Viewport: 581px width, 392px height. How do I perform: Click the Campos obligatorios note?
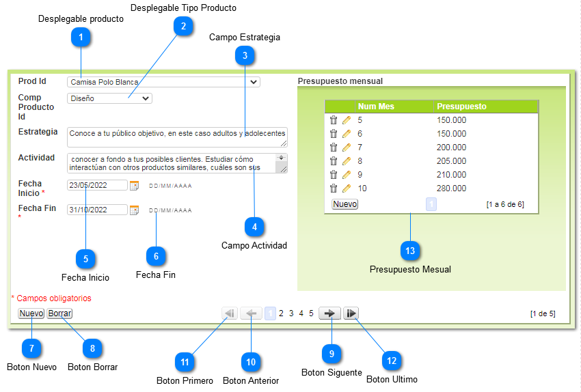pos(51,298)
